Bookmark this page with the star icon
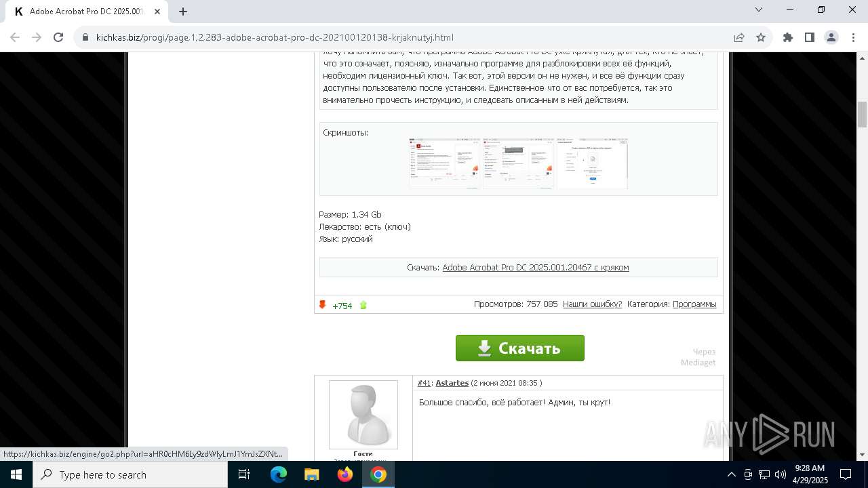868x488 pixels. [761, 37]
